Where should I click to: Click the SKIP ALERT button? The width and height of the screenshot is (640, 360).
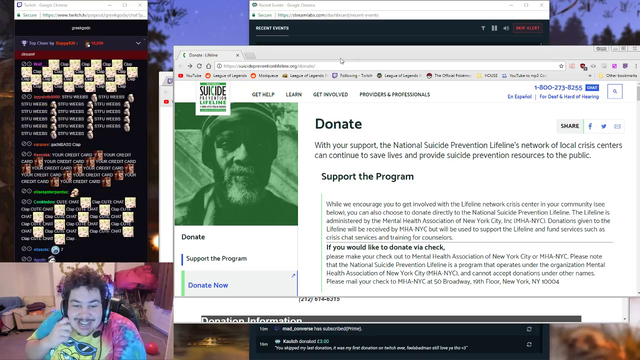click(x=527, y=28)
